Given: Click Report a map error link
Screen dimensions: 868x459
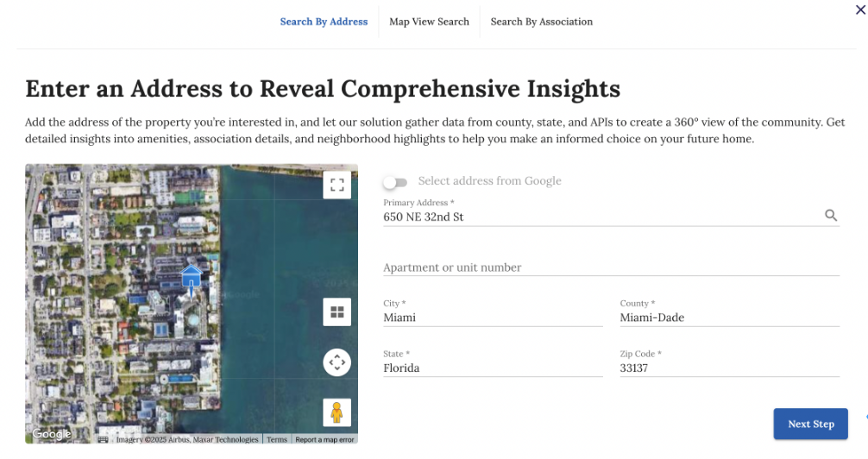Looking at the screenshot, I should (324, 440).
